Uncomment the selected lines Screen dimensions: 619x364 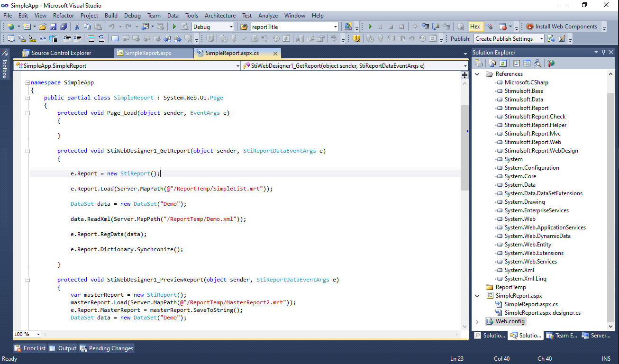101,39
